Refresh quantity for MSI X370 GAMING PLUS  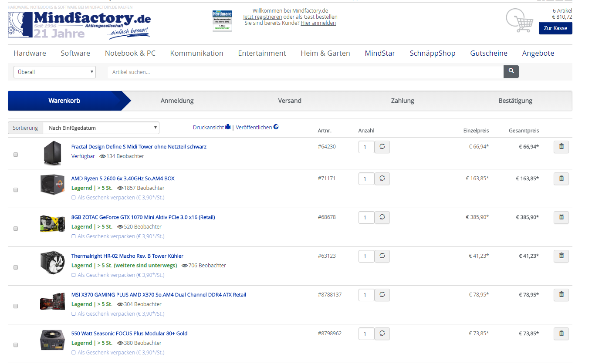pyautogui.click(x=382, y=295)
